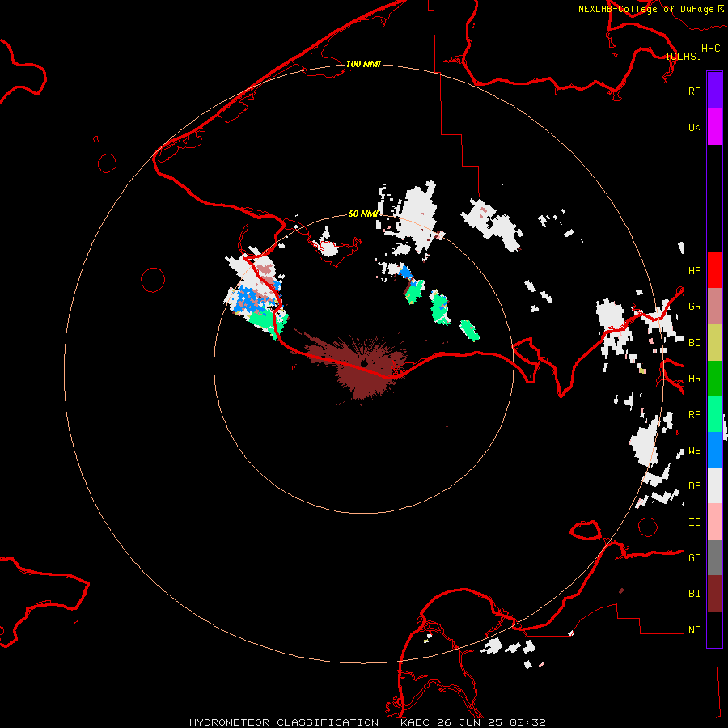Select the dusty pink GR legend swatch
The height and width of the screenshot is (728, 728).
(714, 307)
